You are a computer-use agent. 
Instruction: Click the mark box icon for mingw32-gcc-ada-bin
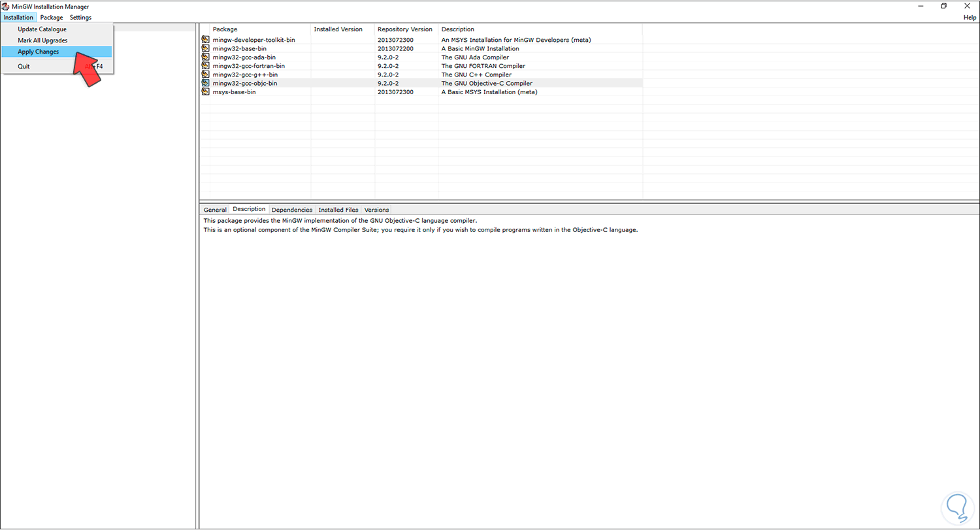pos(205,57)
